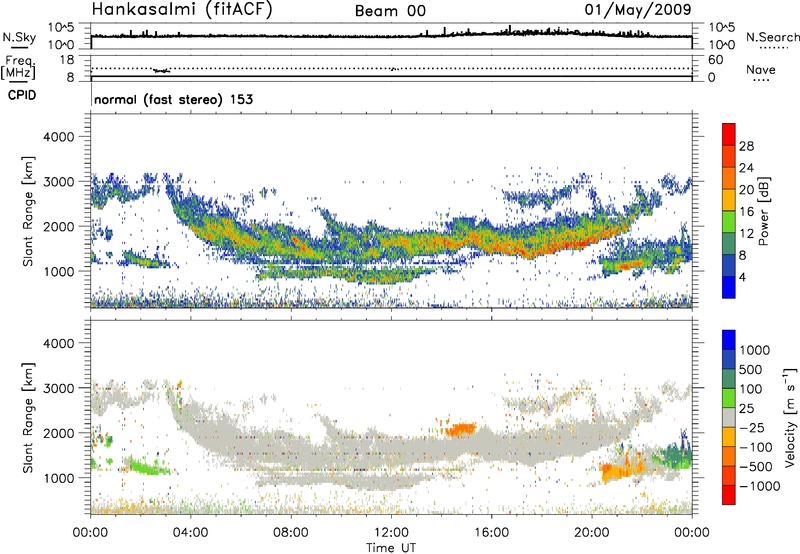
Task: Click the velocity panel 'Slant Range [km]' label
Action: pos(28,417)
